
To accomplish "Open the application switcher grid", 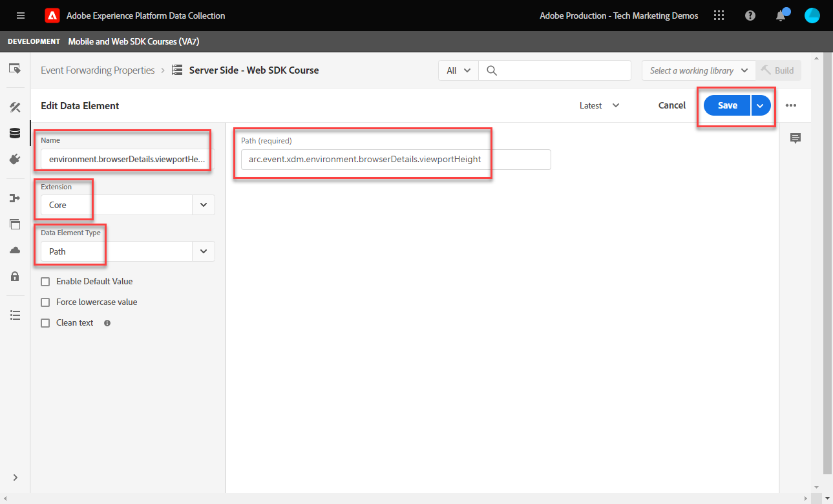I will tap(719, 16).
